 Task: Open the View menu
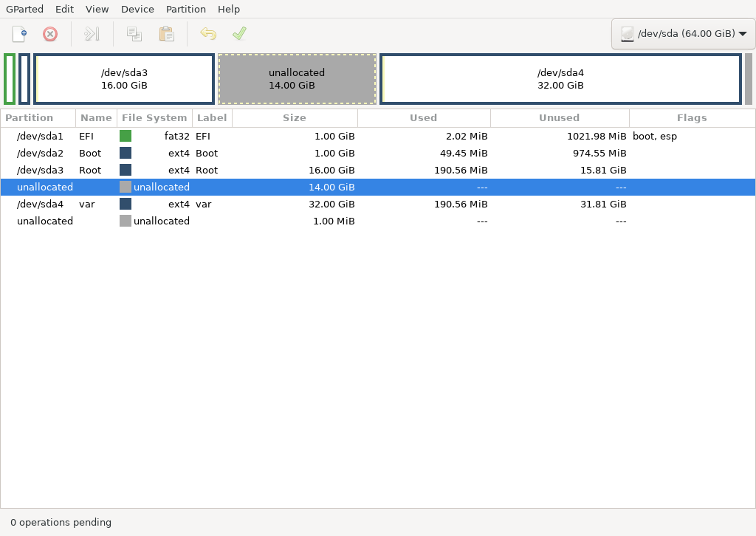97,9
